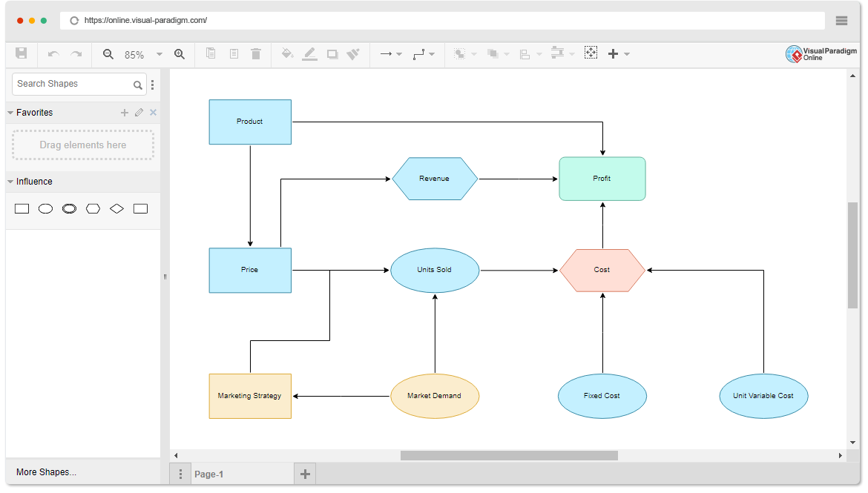Select the Price node
Image resolution: width=868 pixels, height=493 pixels.
pyautogui.click(x=250, y=270)
